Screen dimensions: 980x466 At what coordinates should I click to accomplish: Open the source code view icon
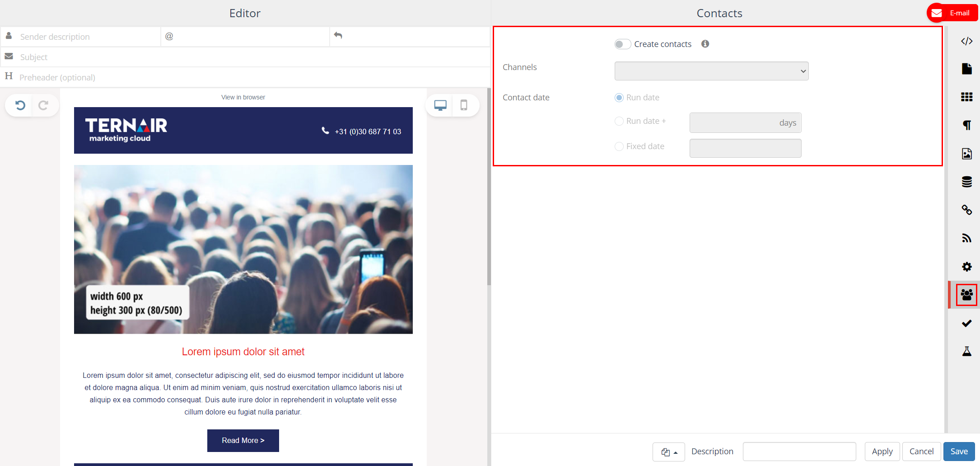[966, 41]
